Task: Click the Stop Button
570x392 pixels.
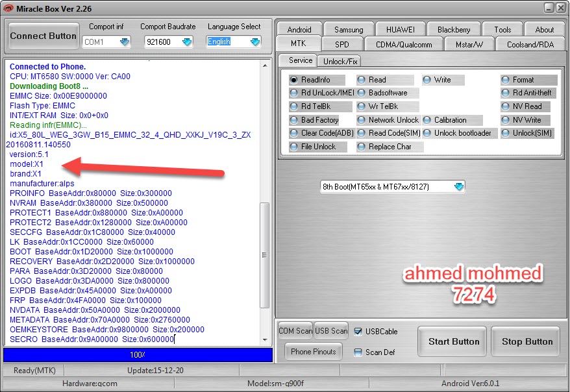Action: pyautogui.click(x=527, y=341)
